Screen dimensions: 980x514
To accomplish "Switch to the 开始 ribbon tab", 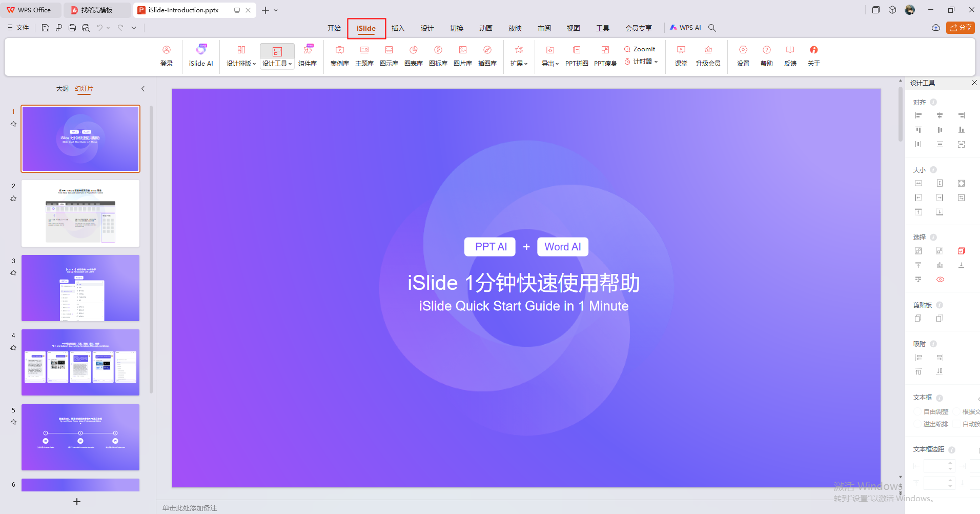I will coord(334,28).
